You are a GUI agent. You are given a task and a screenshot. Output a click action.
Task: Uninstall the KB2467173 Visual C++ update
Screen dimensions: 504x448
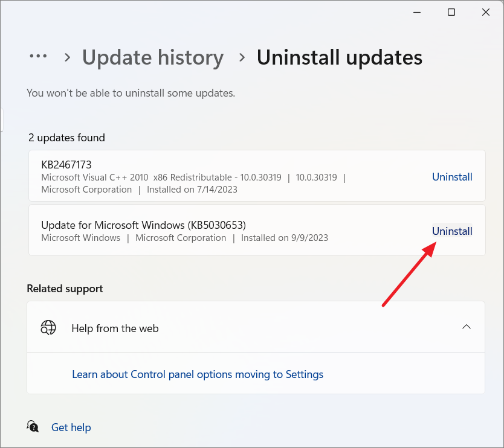pyautogui.click(x=452, y=176)
